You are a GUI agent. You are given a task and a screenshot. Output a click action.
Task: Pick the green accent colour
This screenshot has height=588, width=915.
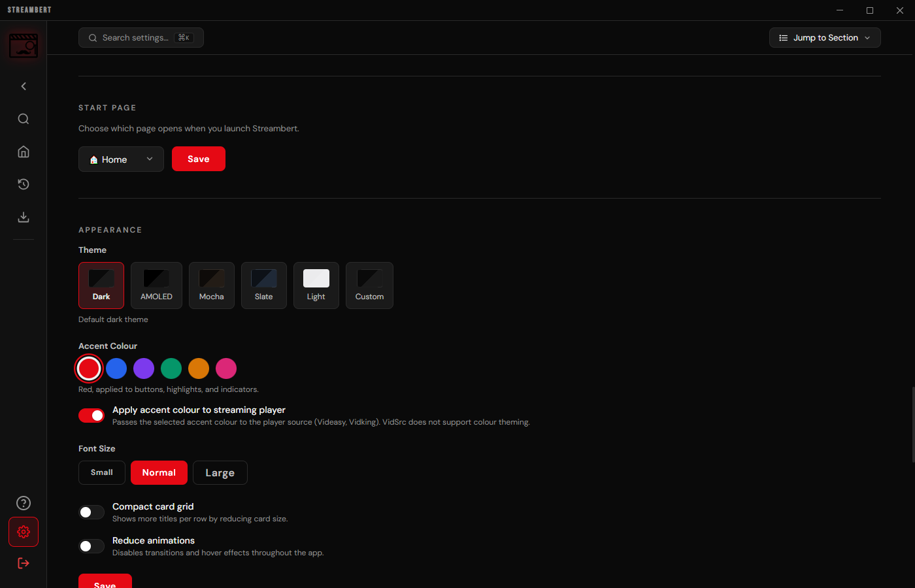171,368
